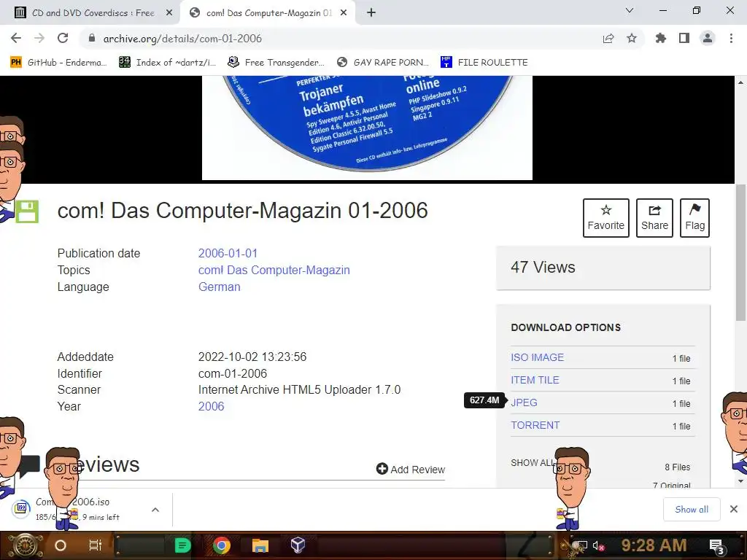Reload the archive.org page

63,38
